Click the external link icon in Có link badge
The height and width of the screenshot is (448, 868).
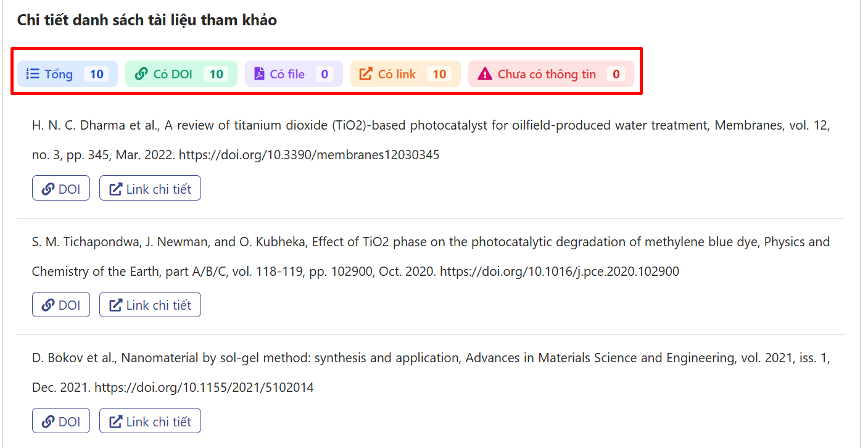[366, 74]
